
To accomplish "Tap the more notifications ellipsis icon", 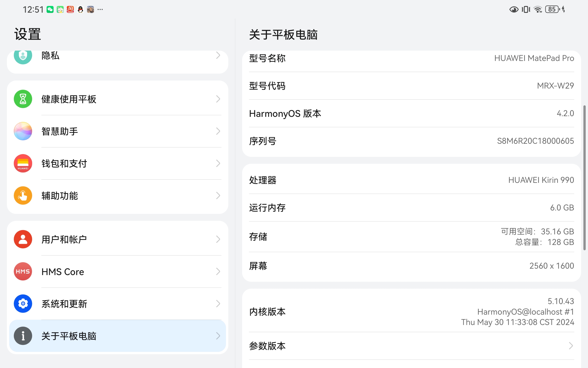I will (100, 9).
